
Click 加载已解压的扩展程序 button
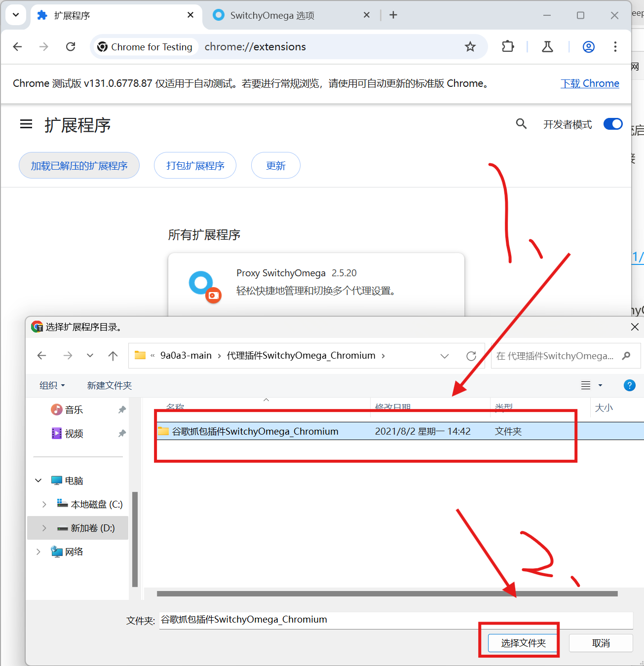(x=79, y=165)
